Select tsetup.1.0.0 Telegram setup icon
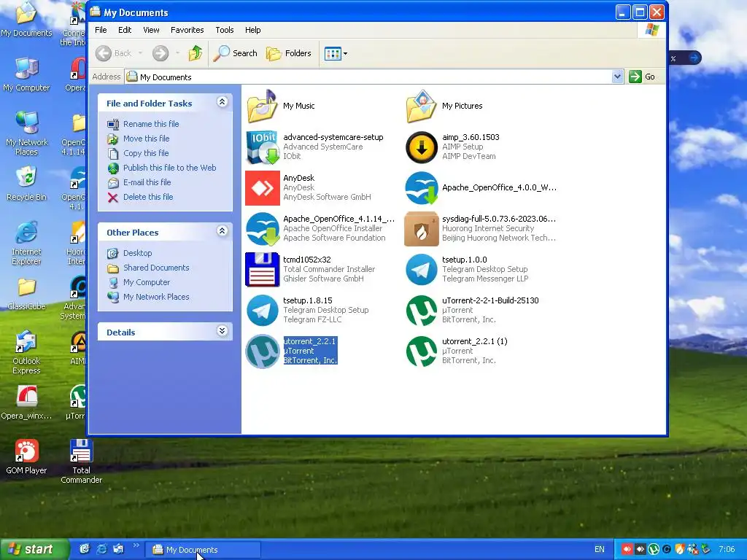Viewport: 747px width, 560px height. pos(421,270)
